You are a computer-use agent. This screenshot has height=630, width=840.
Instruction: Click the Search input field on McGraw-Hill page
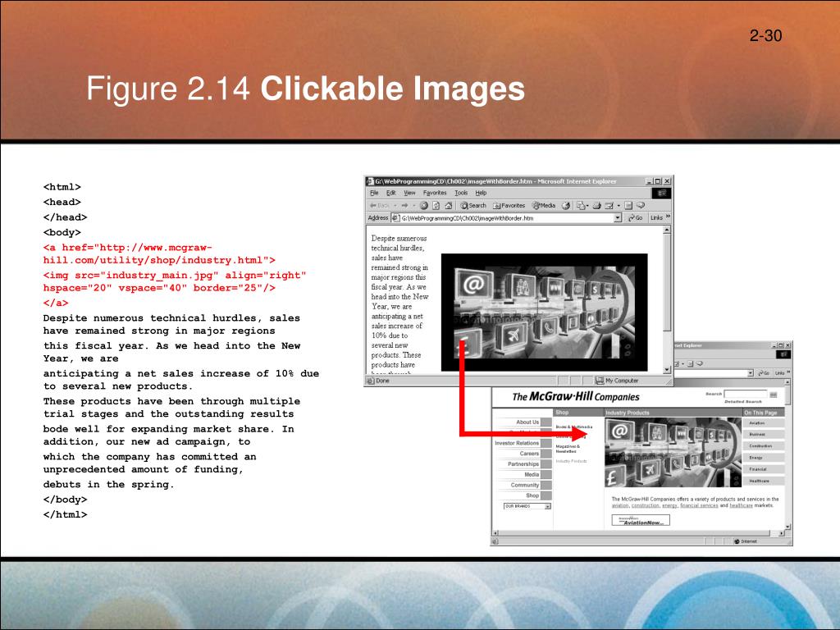[746, 394]
